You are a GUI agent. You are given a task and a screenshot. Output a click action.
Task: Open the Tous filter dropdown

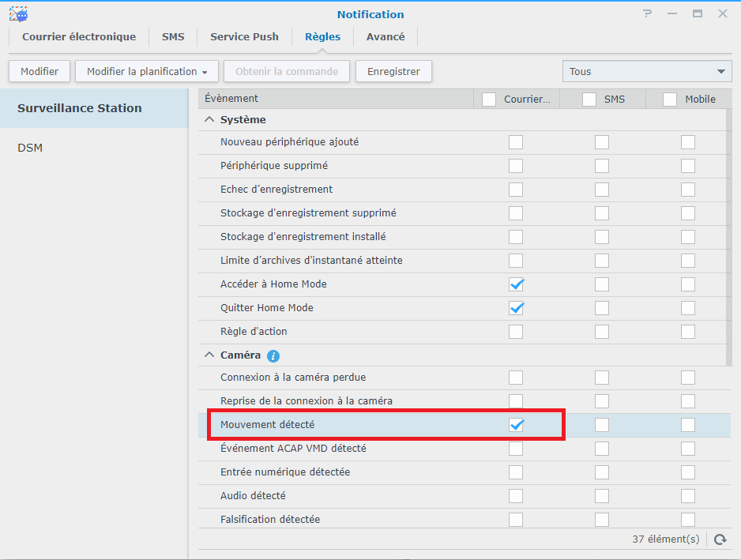click(647, 72)
